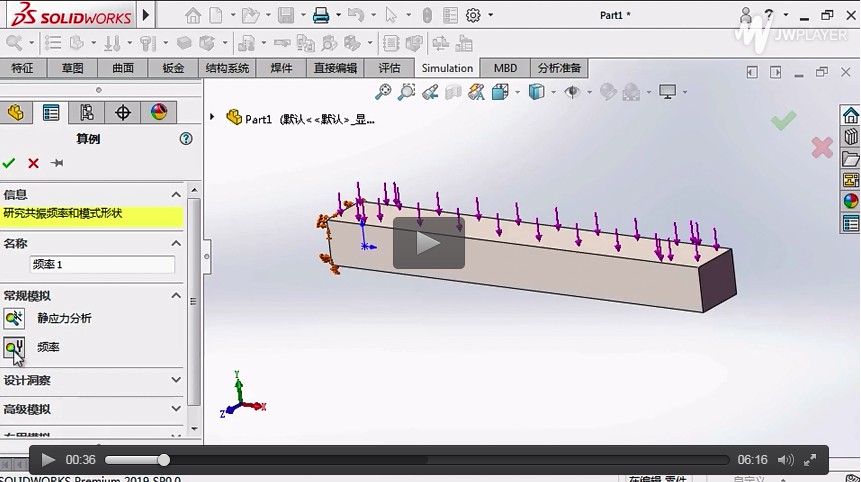
Task: Open the DimXpert crosshair manager tab
Action: [x=123, y=113]
